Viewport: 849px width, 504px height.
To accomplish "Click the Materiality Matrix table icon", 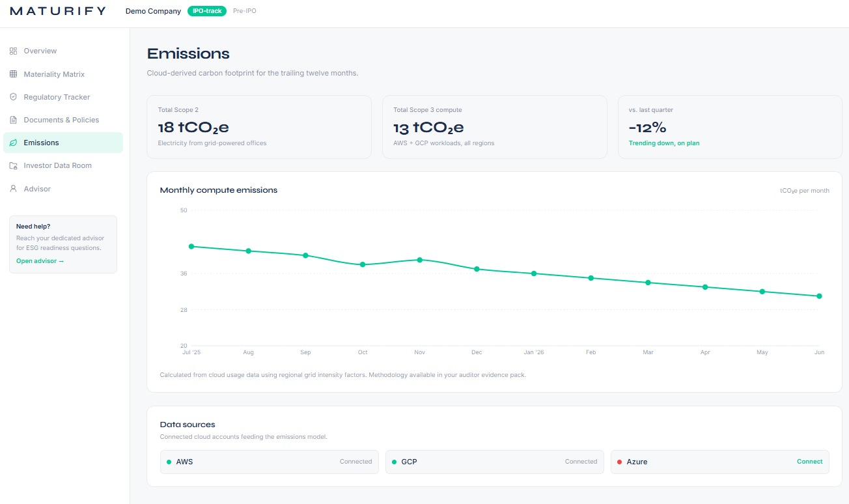I will pyautogui.click(x=13, y=74).
